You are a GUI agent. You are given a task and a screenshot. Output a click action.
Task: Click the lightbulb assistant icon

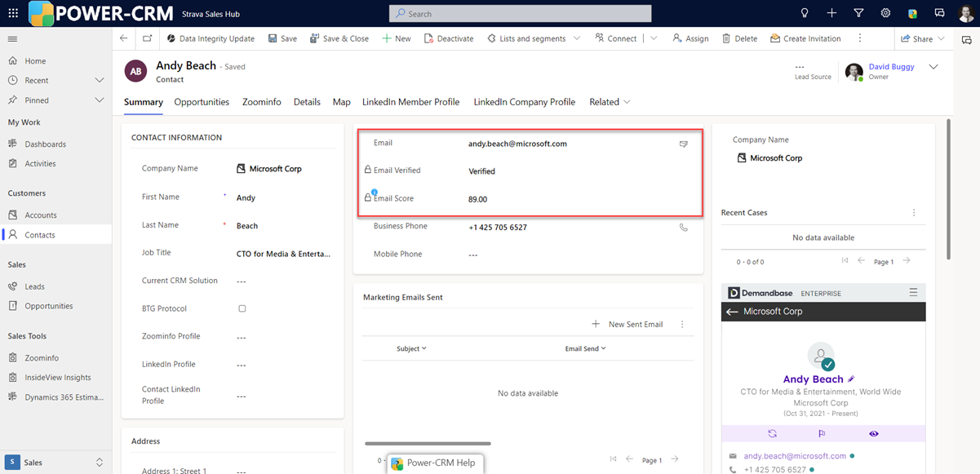tap(805, 14)
